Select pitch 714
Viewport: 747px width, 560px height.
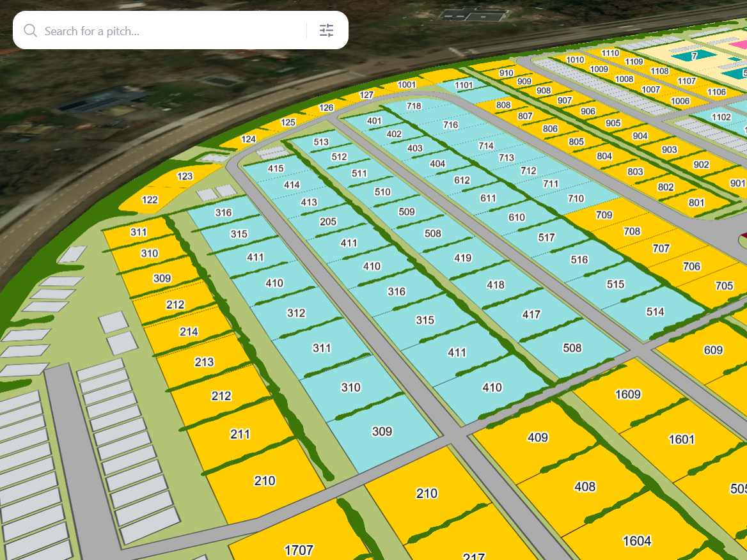point(486,146)
